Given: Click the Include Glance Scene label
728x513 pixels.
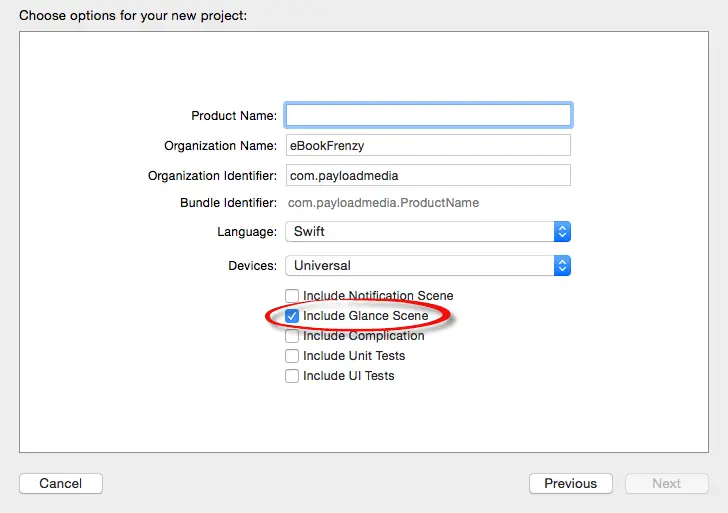Looking at the screenshot, I should 366,316.
